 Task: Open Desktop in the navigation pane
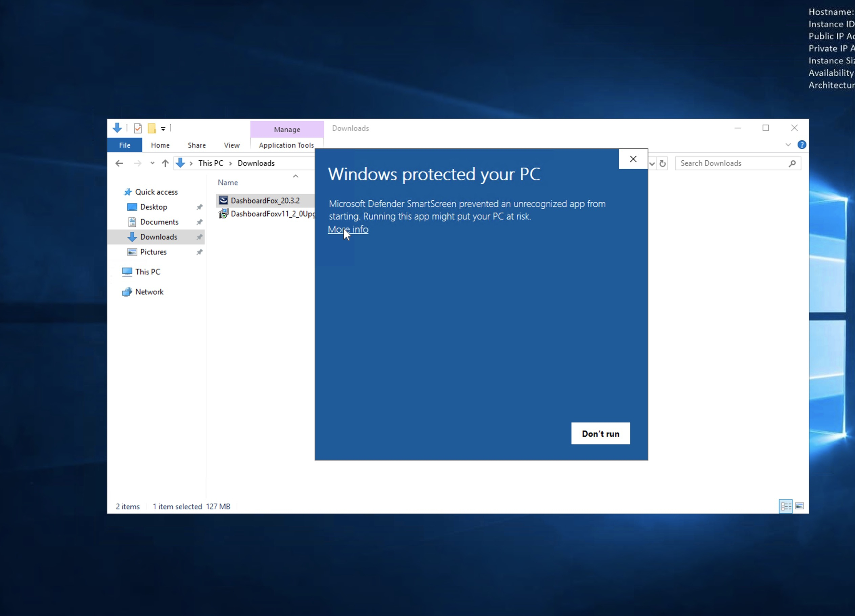(x=153, y=207)
